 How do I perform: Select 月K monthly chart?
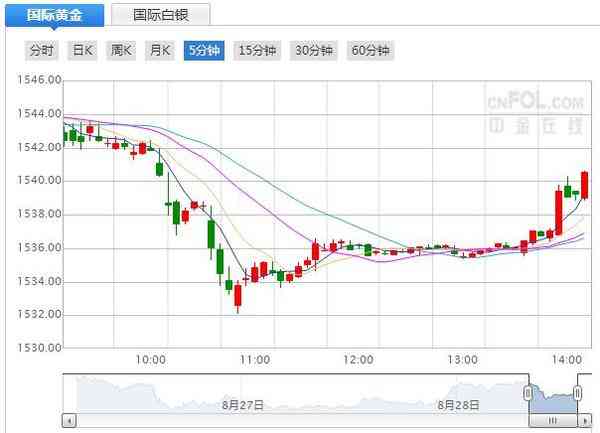tap(160, 50)
